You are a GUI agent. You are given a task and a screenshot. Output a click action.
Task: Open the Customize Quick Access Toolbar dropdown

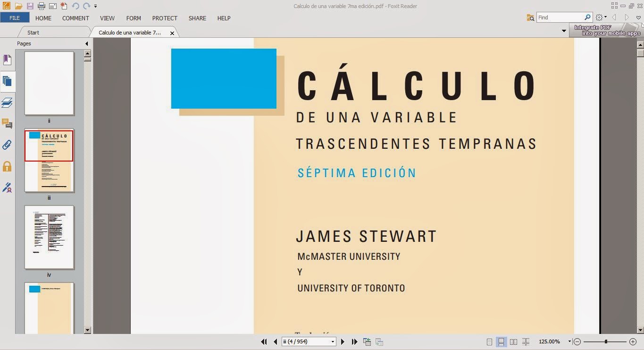pos(95,6)
